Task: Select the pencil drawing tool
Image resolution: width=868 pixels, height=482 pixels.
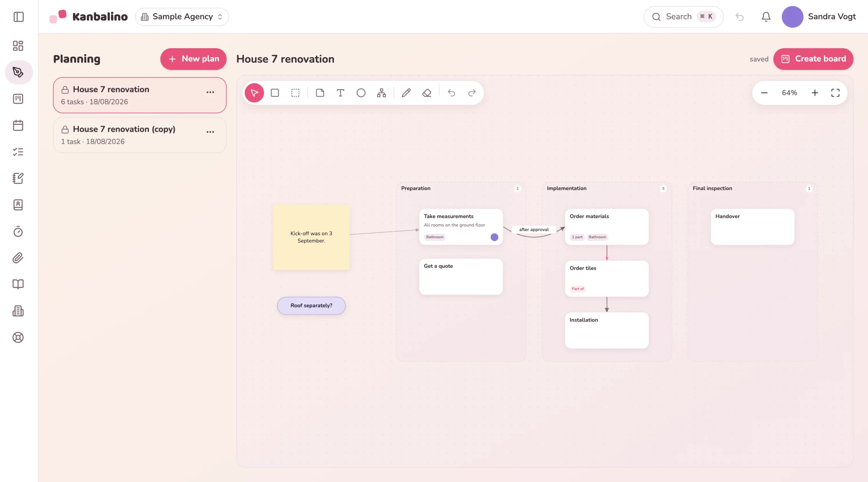Action: click(406, 93)
